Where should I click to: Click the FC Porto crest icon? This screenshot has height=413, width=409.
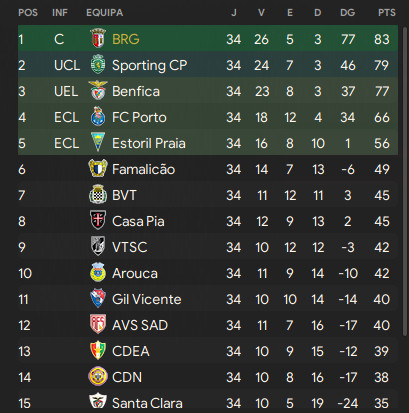coord(98,116)
